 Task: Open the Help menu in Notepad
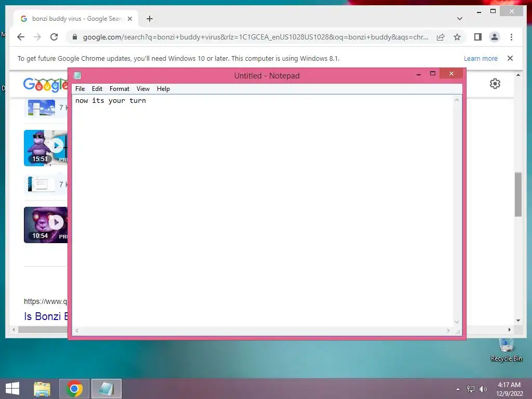[163, 88]
